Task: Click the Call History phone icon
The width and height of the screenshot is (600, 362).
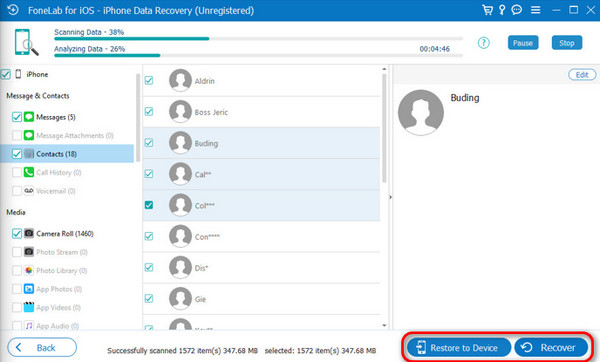Action: pyautogui.click(x=29, y=172)
